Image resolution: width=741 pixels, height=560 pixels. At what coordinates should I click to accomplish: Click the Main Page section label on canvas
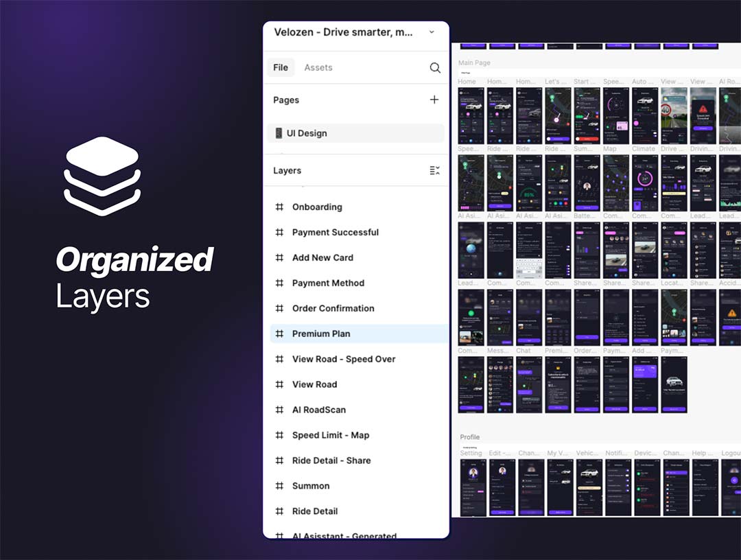click(x=474, y=63)
